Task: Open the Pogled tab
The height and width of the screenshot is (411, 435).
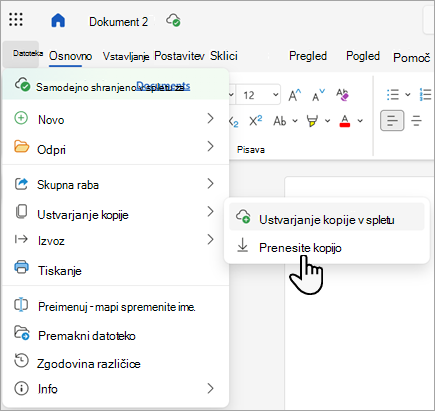Action: 363,56
